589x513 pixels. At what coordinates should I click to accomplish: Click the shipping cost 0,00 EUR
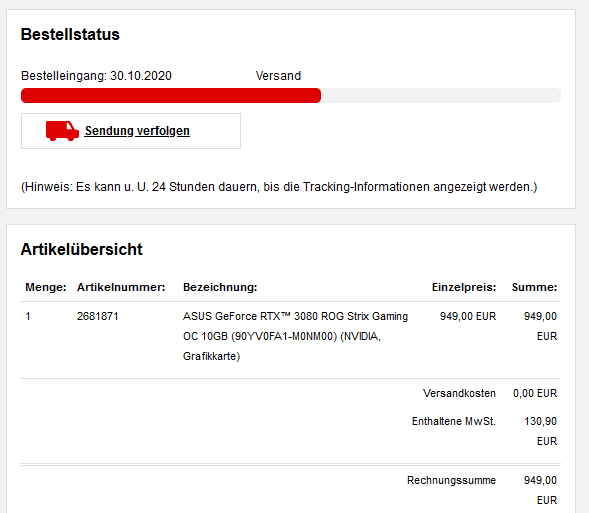[535, 393]
